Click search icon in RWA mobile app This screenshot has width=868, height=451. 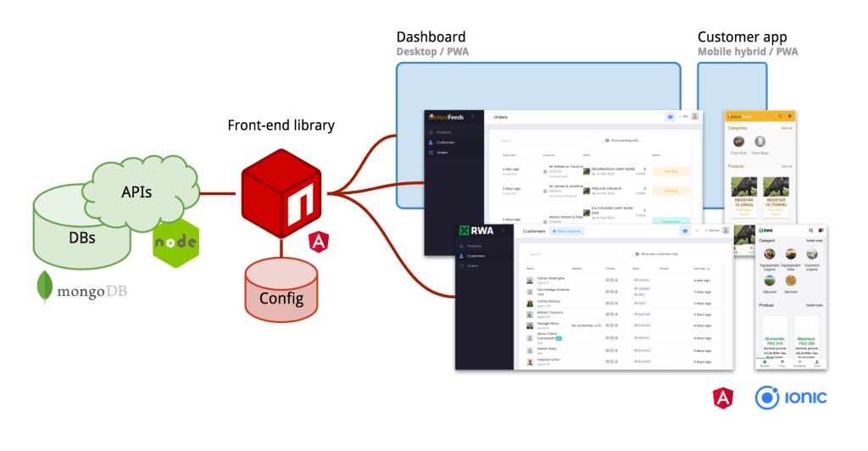point(810,230)
